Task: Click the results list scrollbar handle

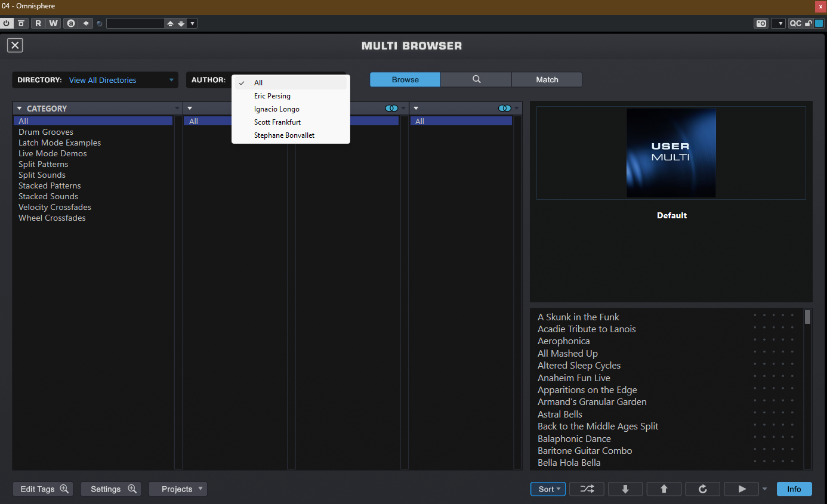Action: click(x=807, y=317)
